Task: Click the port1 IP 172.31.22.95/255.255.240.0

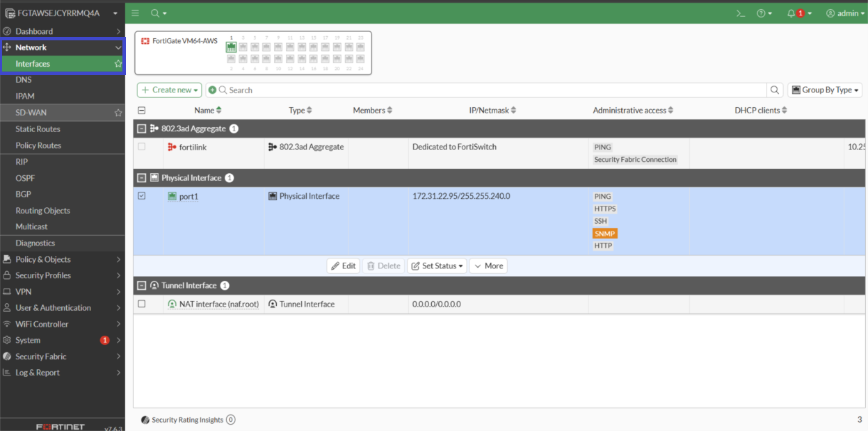Action: pyautogui.click(x=461, y=197)
